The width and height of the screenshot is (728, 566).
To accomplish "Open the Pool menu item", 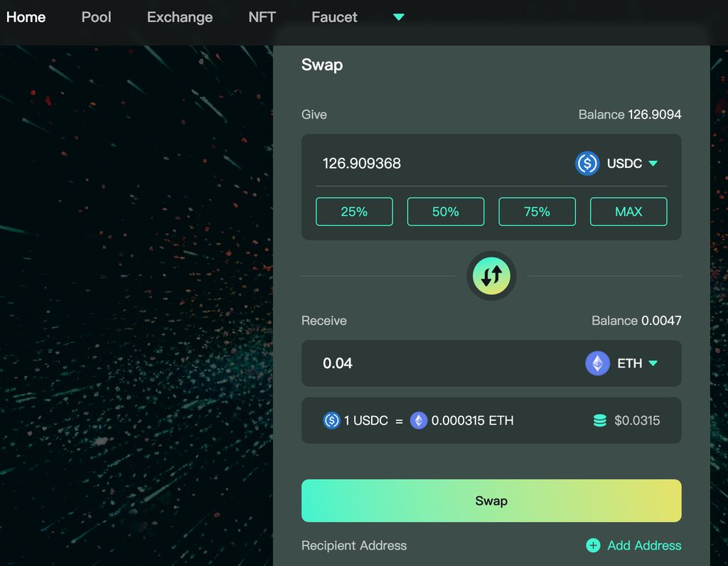I will tap(96, 17).
